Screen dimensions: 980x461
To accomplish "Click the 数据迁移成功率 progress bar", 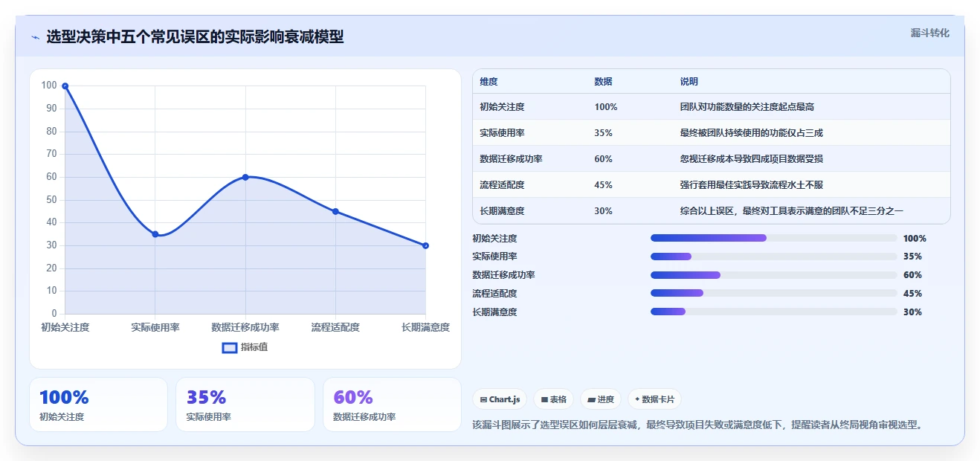I will [773, 275].
